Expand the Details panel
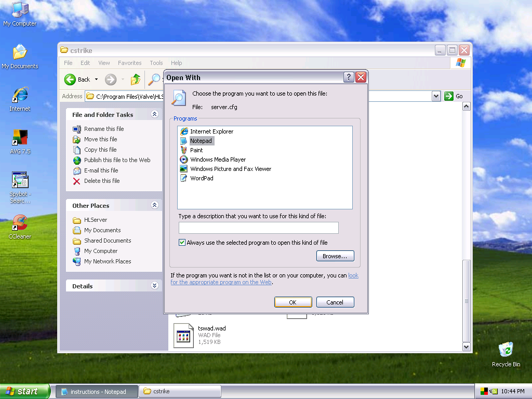 coord(154,285)
